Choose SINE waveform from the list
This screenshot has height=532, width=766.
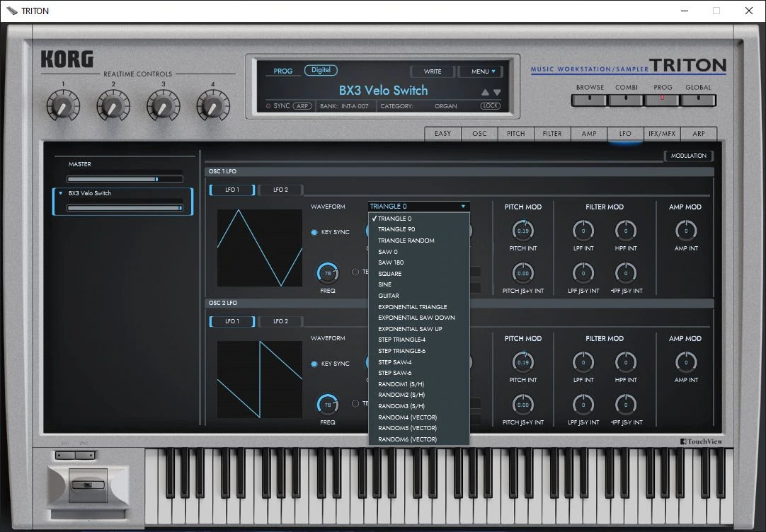tap(418, 284)
